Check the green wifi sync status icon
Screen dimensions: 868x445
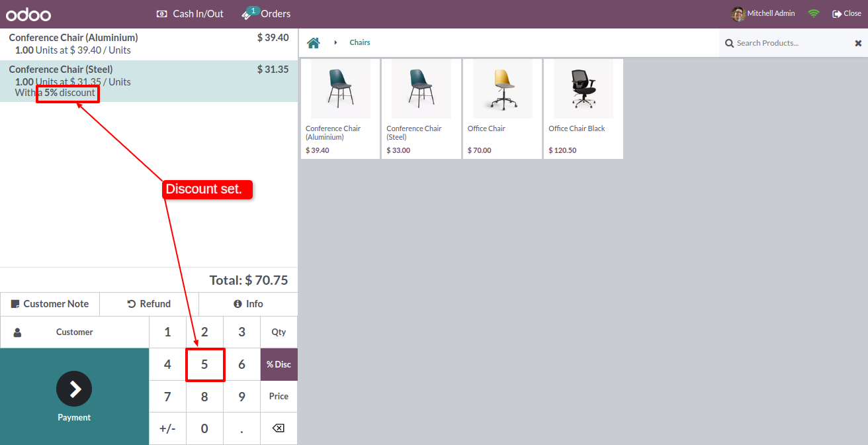[x=814, y=14]
